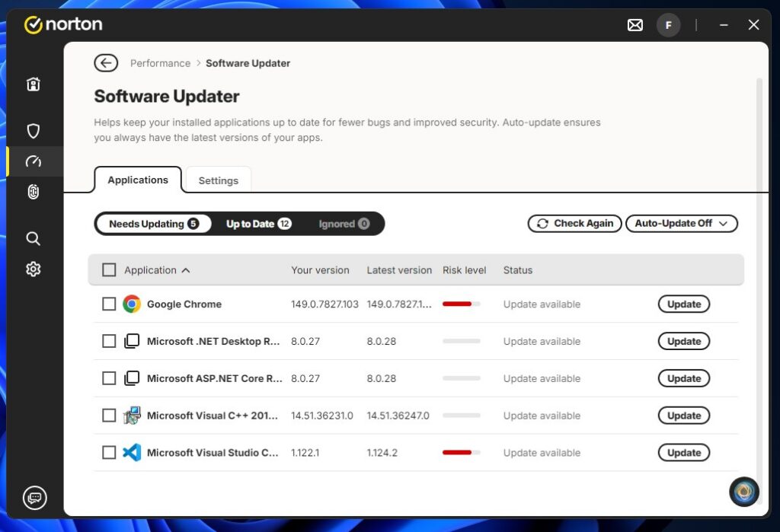Click the 1.122.1 installed version value
Screen dimensions: 780x532
(305, 452)
